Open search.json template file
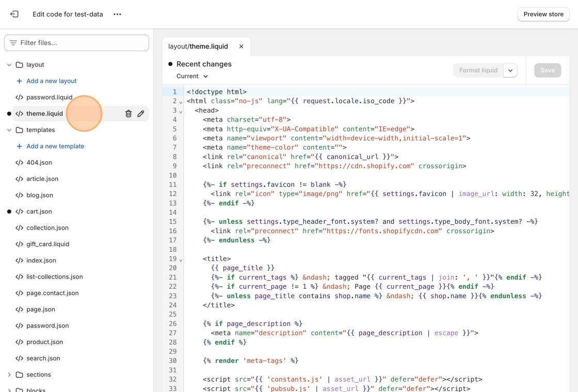The width and height of the screenshot is (578, 392). coord(43,358)
